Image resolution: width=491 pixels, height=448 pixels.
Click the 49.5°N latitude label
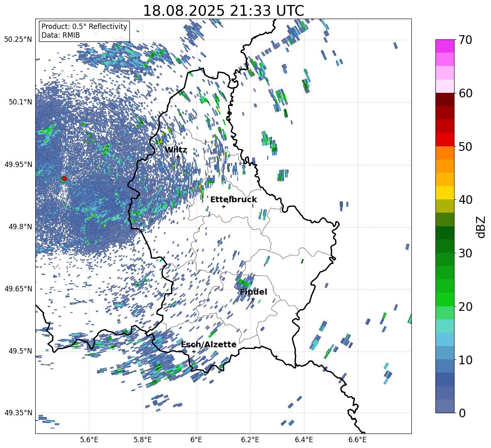click(20, 351)
